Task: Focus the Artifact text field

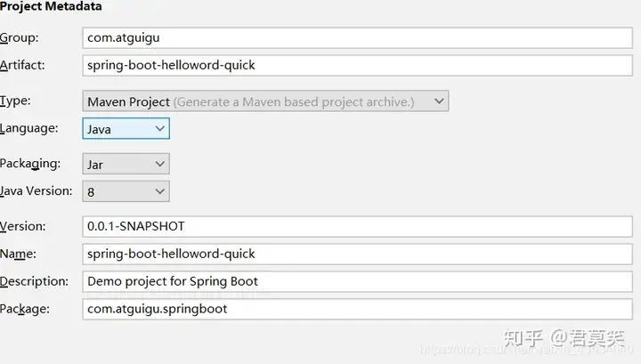Action: [356, 65]
